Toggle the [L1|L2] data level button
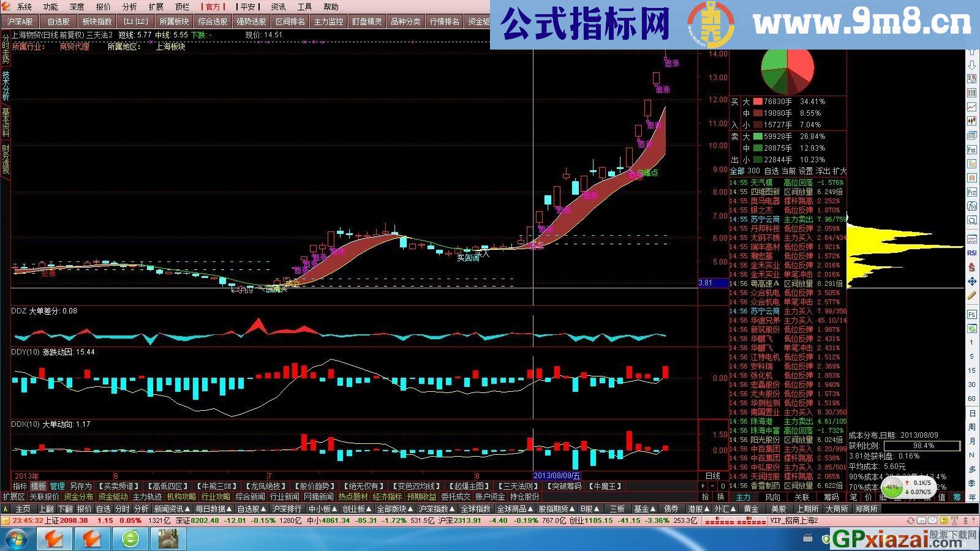The width and height of the screenshot is (980, 551). [x=136, y=21]
